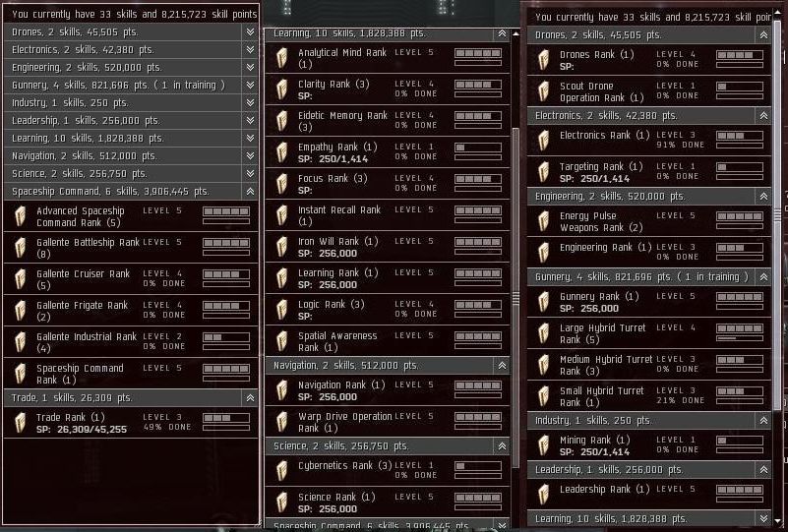Click the Advanced Spaceship Command skill book icon
The image size is (788, 532).
click(x=20, y=216)
